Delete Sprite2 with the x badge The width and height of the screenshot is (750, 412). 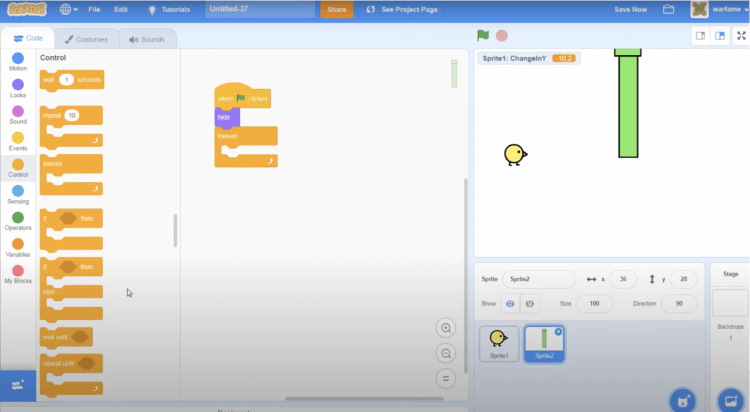[x=558, y=332]
